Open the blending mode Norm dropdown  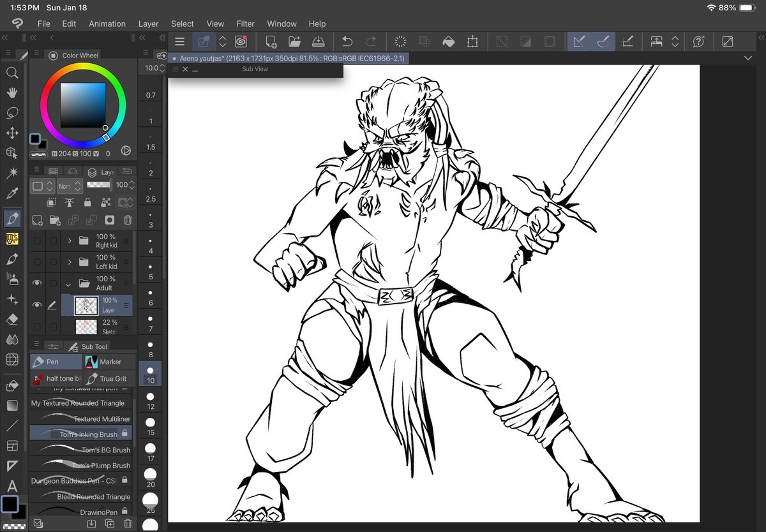click(x=70, y=186)
